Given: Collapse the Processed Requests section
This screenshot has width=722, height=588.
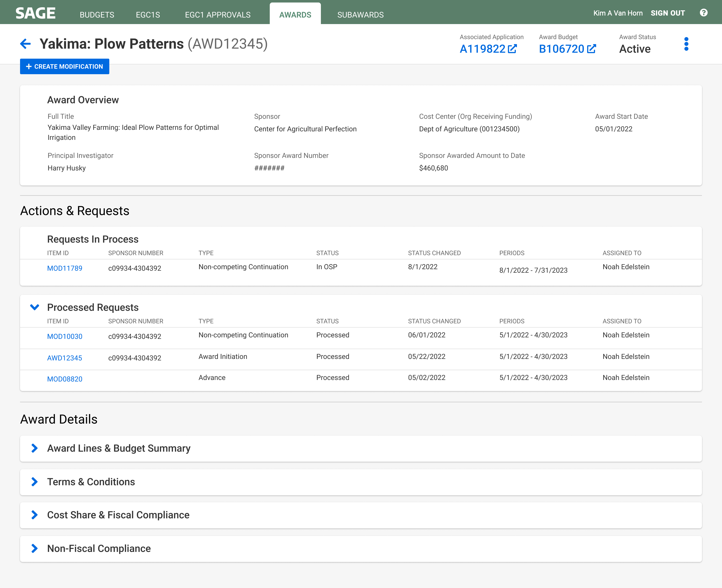Looking at the screenshot, I should point(35,307).
